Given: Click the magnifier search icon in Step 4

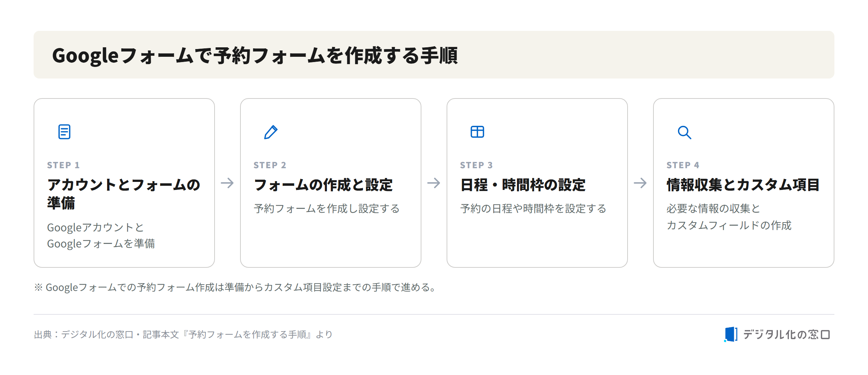Looking at the screenshot, I should pyautogui.click(x=684, y=132).
